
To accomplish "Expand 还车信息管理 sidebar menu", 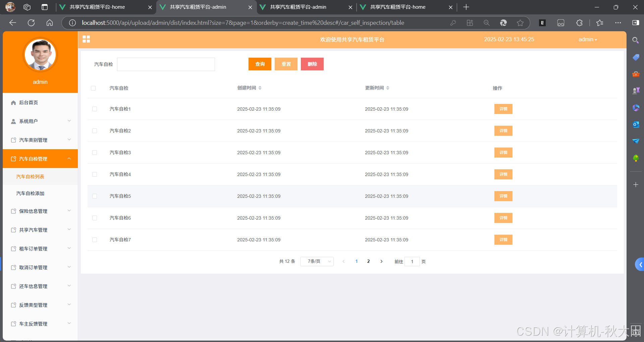I will (40, 286).
